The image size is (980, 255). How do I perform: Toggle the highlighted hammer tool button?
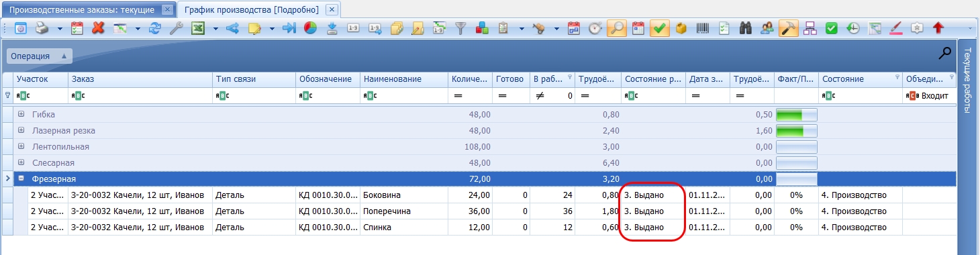click(x=788, y=28)
